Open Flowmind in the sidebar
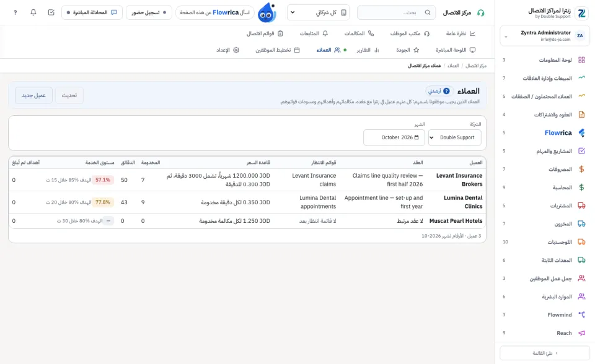This screenshot has height=364, width=595. coord(545,314)
